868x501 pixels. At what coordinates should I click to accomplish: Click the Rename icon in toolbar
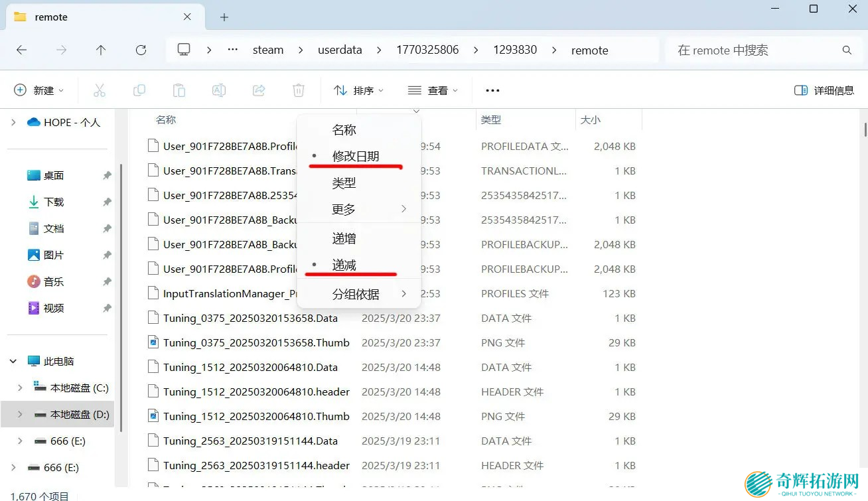pos(219,90)
